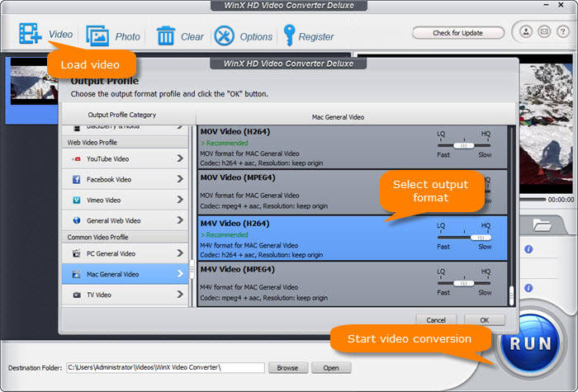Click the help question mark icon
This screenshot has width=578, height=392.
coord(563,31)
